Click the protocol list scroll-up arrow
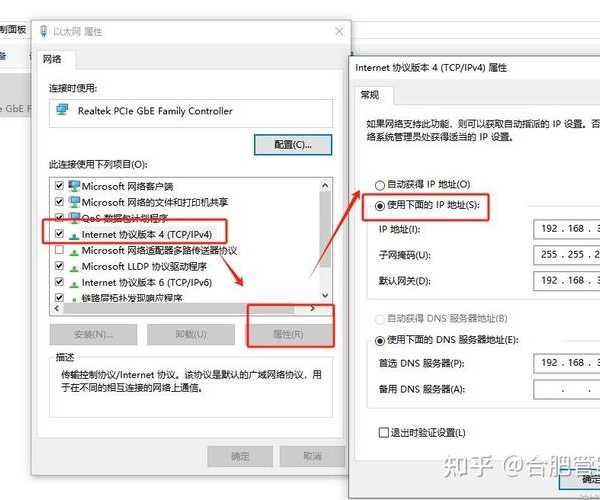Screen dimensions: 600x500 click(x=325, y=186)
